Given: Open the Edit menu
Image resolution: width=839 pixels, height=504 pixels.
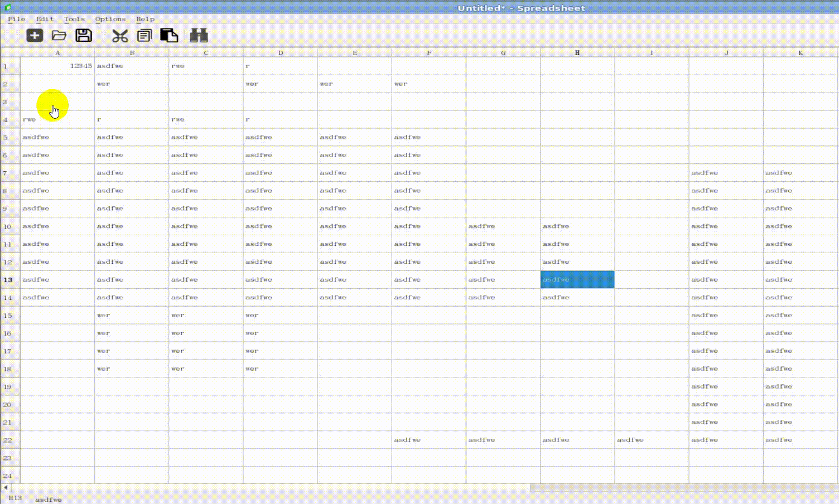Looking at the screenshot, I should pyautogui.click(x=44, y=19).
